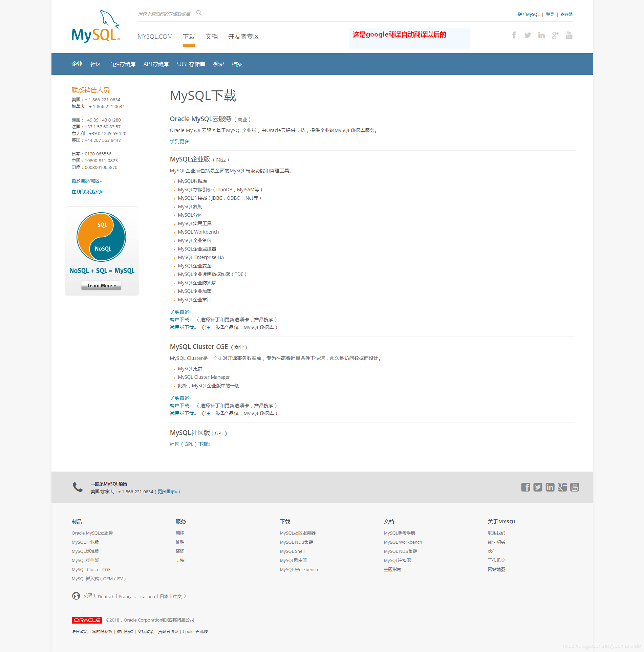The width and height of the screenshot is (644, 652).
Task: Click footer LinkedIn icon
Action: [550, 487]
